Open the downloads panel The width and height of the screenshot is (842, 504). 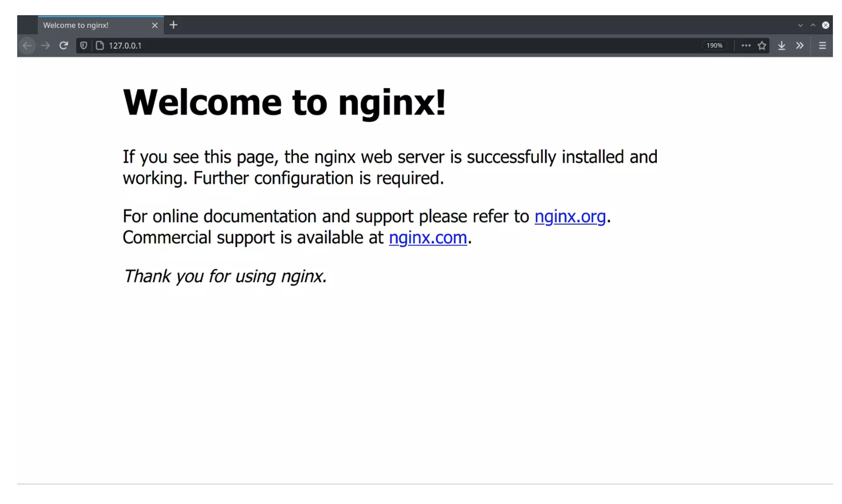(781, 45)
